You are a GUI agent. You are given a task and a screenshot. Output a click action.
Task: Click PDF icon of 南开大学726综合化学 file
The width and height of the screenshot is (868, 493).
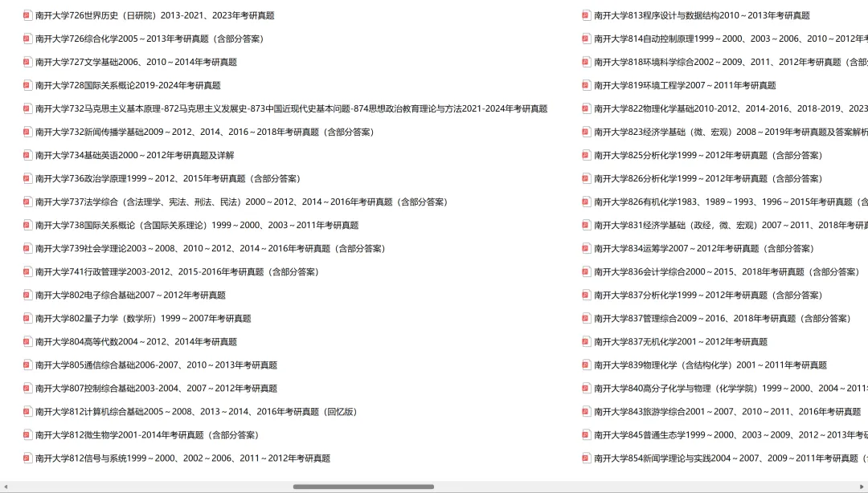[27, 39]
